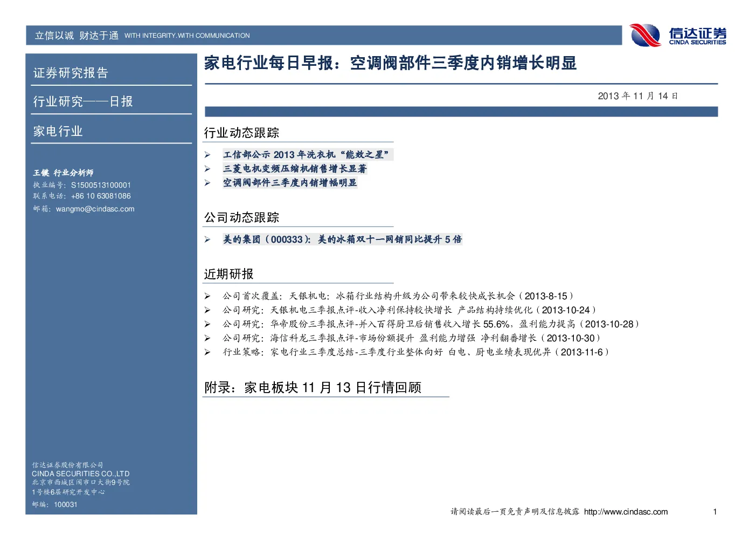Open link 美的集团(000333) 美的冰箱双十一网销

343,239
